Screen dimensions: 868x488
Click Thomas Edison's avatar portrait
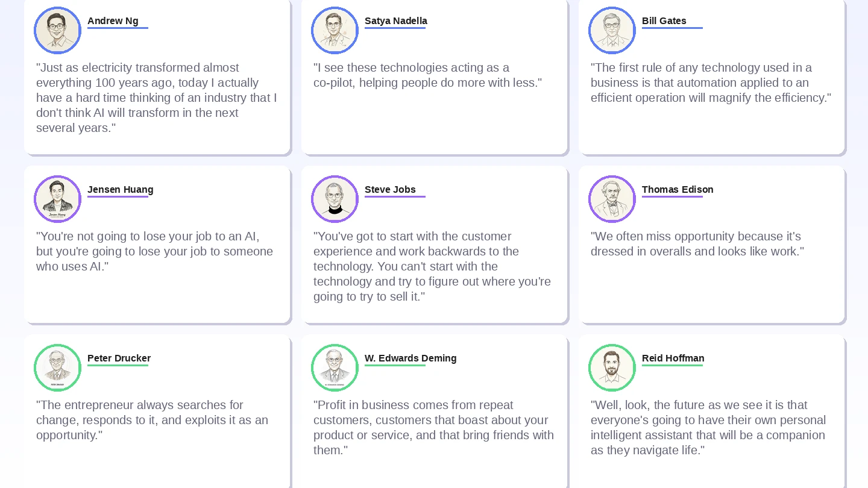[x=612, y=199]
